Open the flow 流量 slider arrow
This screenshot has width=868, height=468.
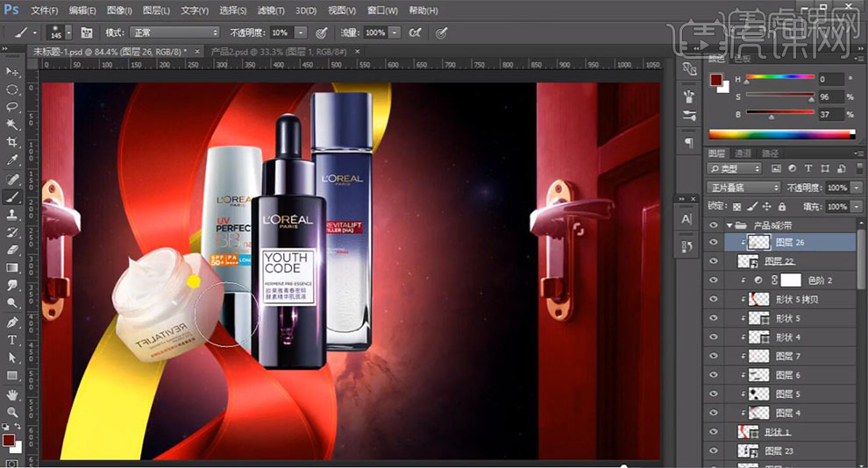click(395, 32)
